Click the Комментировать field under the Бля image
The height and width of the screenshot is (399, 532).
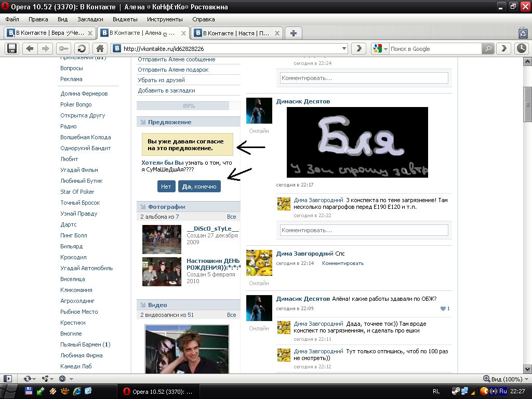[364, 230]
